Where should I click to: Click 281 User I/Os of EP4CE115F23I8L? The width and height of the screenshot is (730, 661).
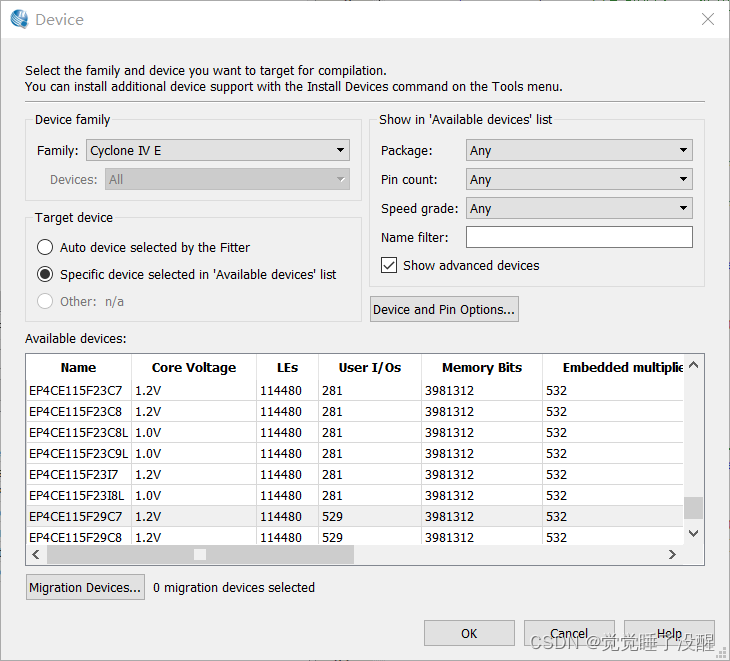click(332, 495)
